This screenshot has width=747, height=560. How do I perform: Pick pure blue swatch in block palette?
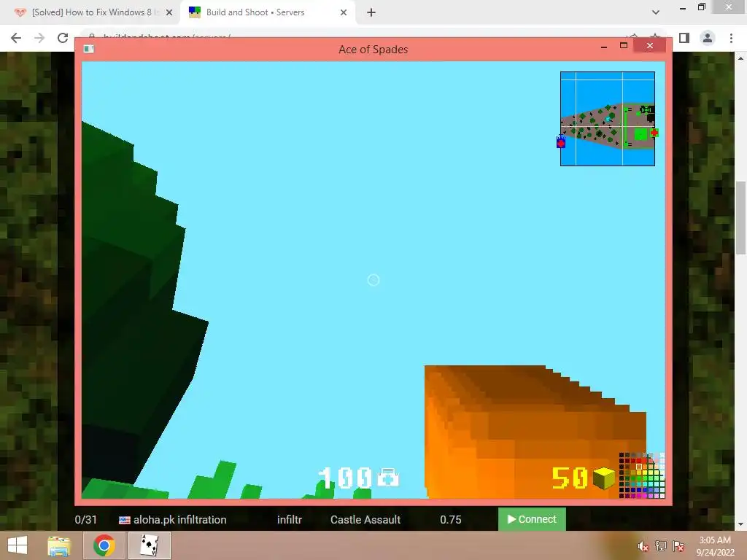(x=639, y=490)
